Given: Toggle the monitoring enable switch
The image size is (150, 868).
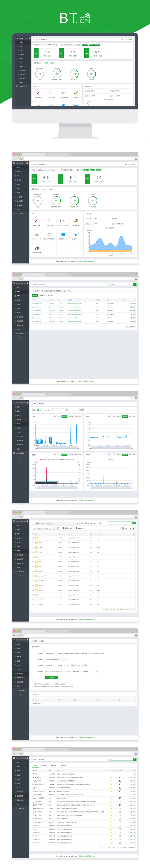Looking at the screenshot, I should coord(39,410).
